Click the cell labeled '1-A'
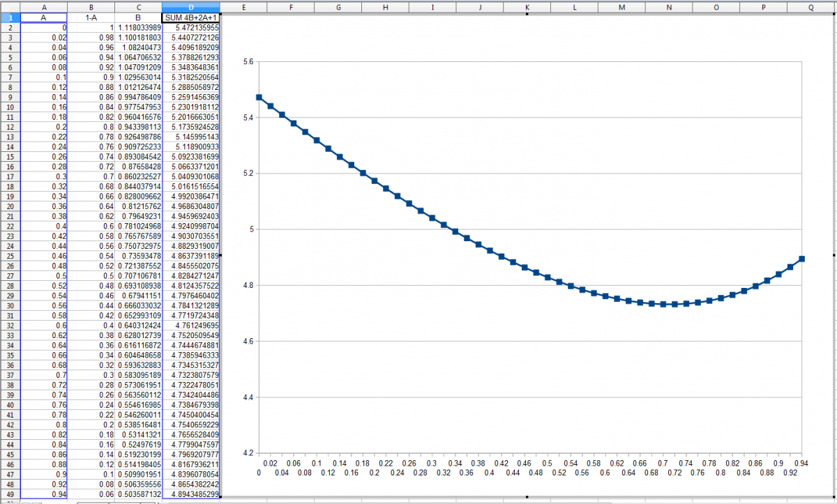 tap(91, 17)
